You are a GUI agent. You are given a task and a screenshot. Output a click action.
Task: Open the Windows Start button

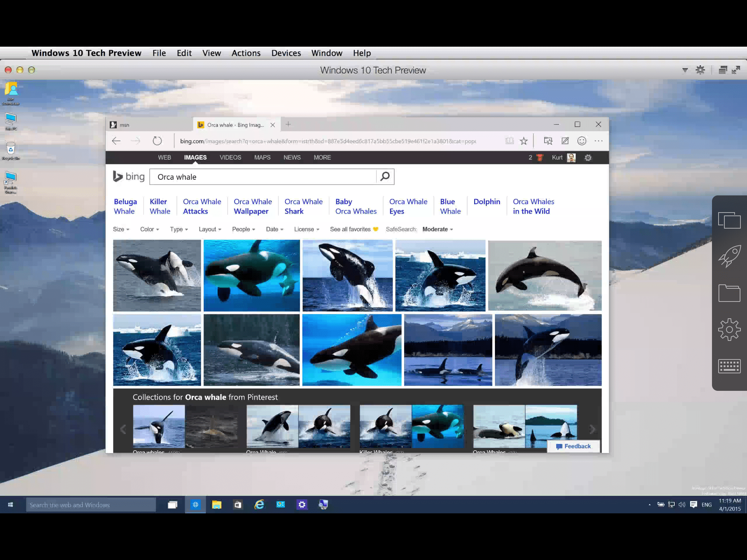click(x=11, y=505)
